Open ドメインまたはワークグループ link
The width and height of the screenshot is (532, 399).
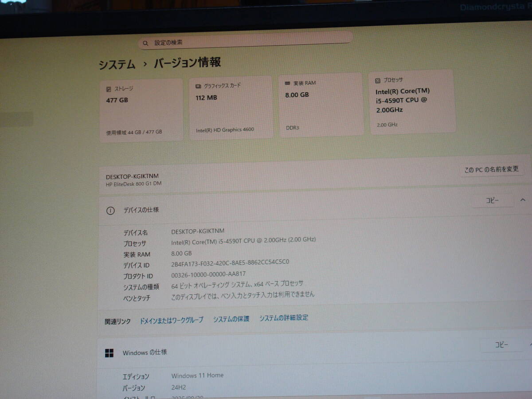tap(172, 320)
